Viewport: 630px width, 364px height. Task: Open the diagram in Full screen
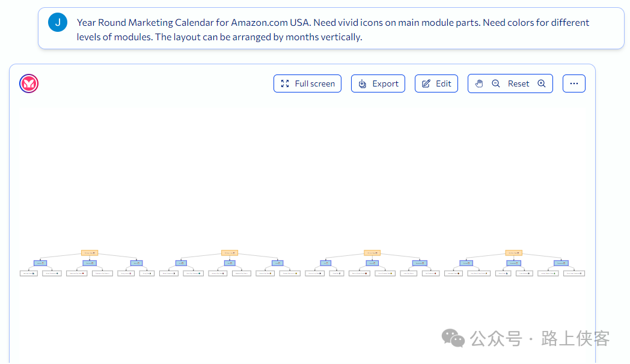pos(307,83)
